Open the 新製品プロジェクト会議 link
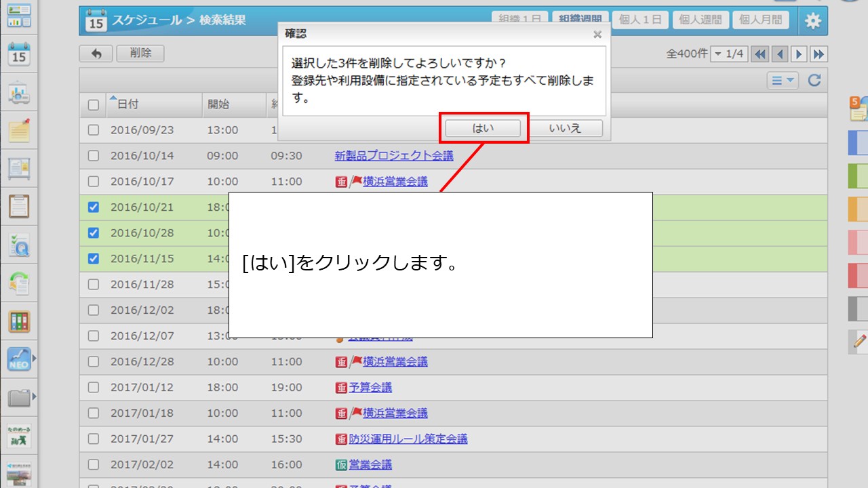868x488 pixels. pos(394,156)
